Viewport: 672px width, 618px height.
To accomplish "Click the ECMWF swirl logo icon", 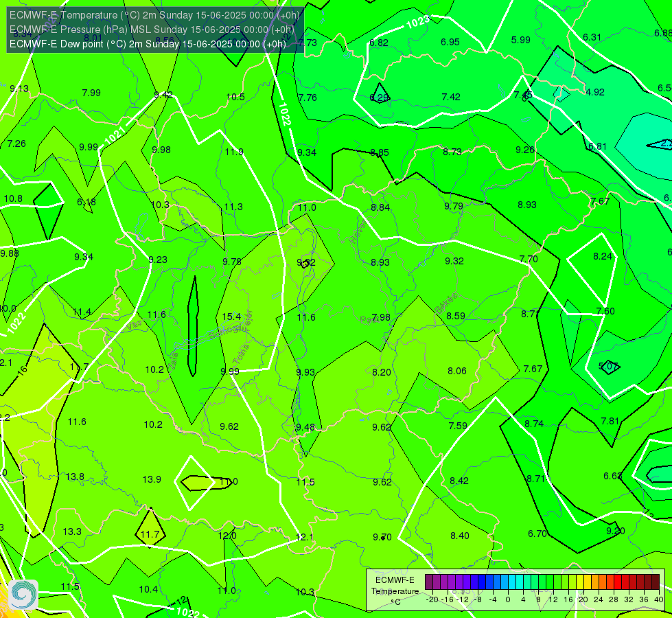I will (23, 594).
